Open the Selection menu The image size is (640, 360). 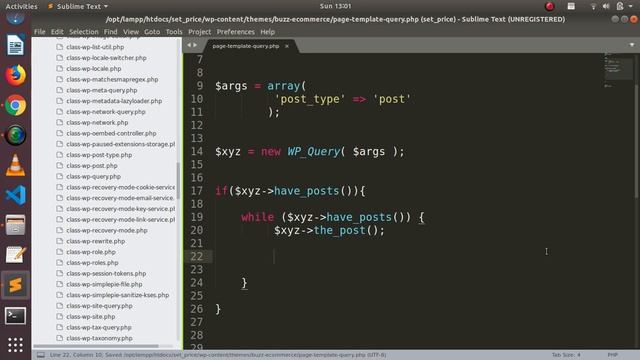[84, 32]
